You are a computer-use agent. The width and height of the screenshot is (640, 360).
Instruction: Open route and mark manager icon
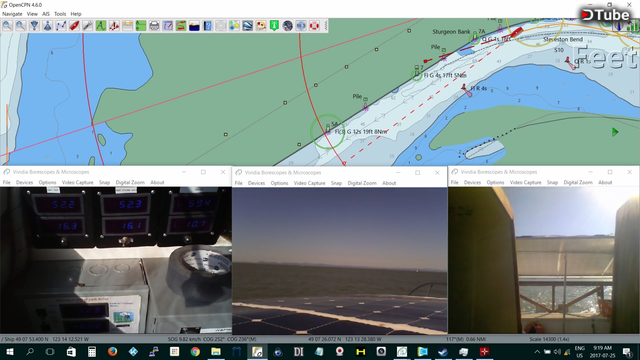pos(167,26)
